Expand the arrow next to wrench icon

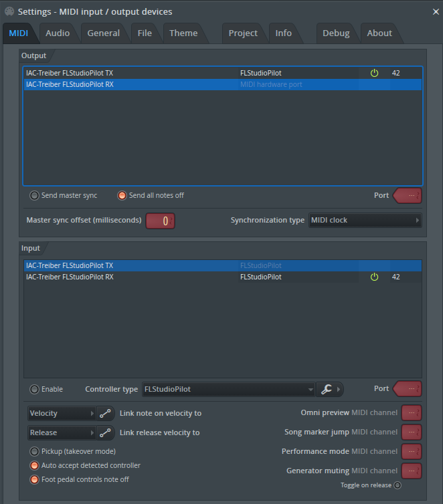pos(339,389)
